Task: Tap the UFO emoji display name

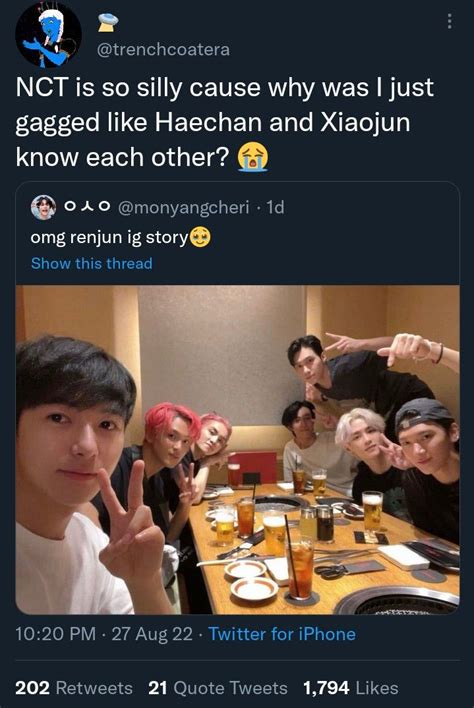Action: tap(108, 22)
